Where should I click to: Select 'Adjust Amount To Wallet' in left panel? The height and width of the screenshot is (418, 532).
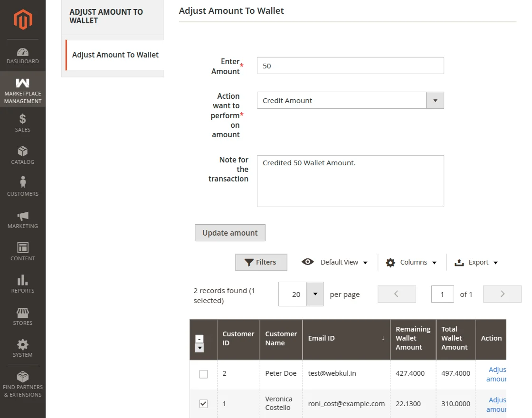pos(115,55)
